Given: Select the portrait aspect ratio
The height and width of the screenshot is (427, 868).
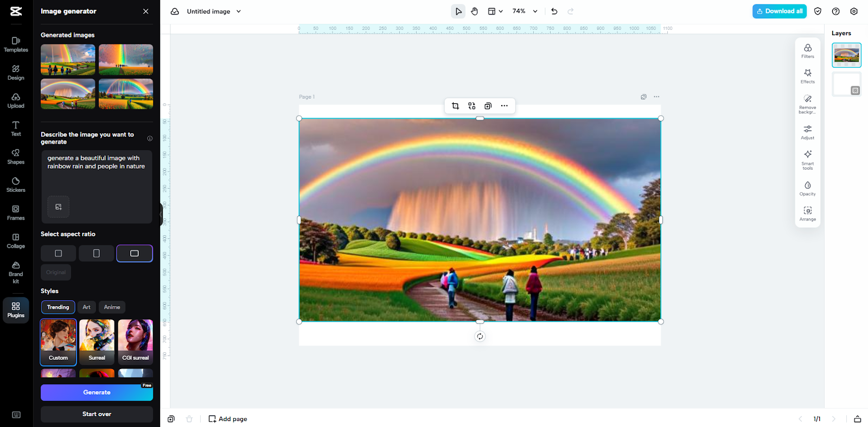Looking at the screenshot, I should click(96, 254).
